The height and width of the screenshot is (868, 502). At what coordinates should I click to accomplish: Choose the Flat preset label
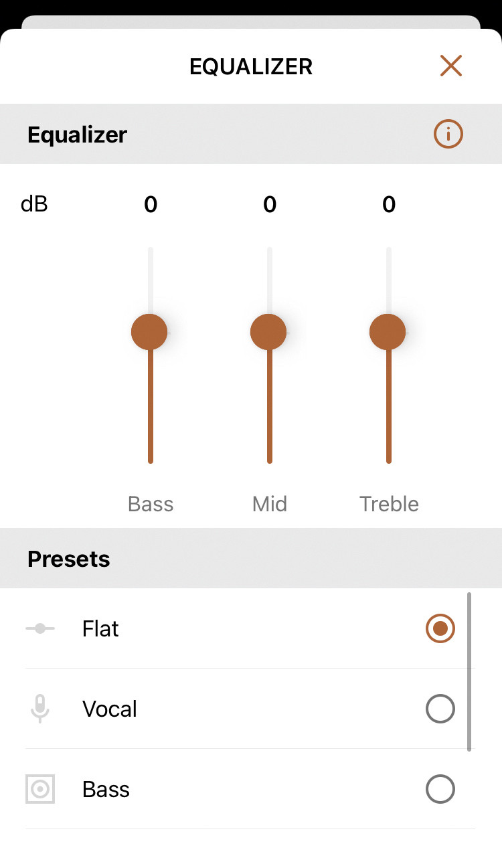pyautogui.click(x=100, y=629)
